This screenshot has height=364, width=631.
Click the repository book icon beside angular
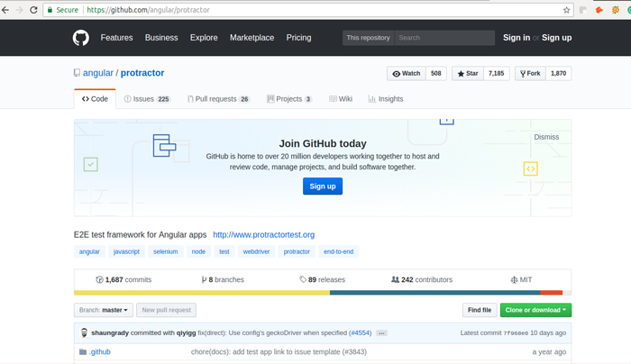77,73
